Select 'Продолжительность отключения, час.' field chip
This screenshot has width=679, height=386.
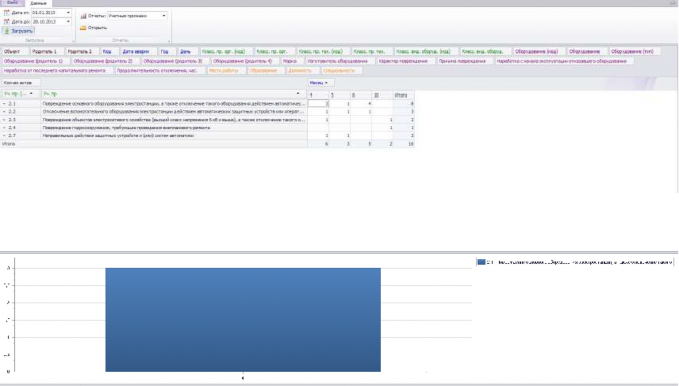(159, 71)
